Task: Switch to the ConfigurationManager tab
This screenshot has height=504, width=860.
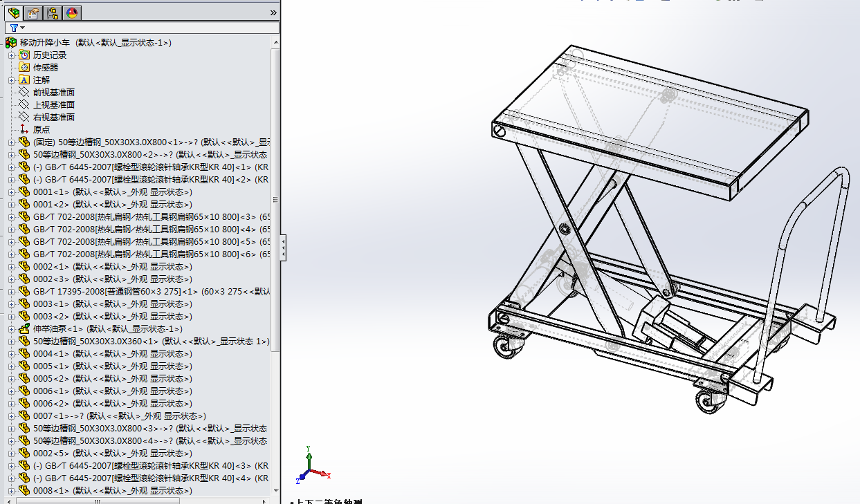Action: (x=53, y=12)
